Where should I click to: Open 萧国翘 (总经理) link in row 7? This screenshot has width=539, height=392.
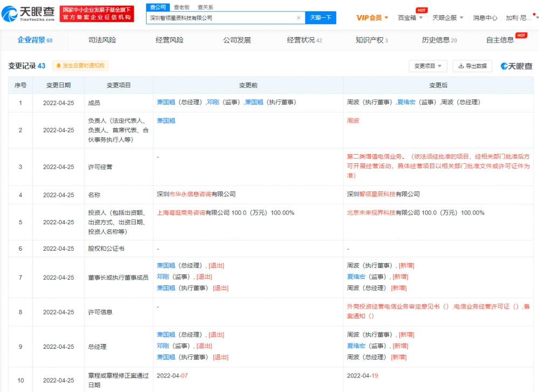166,265
